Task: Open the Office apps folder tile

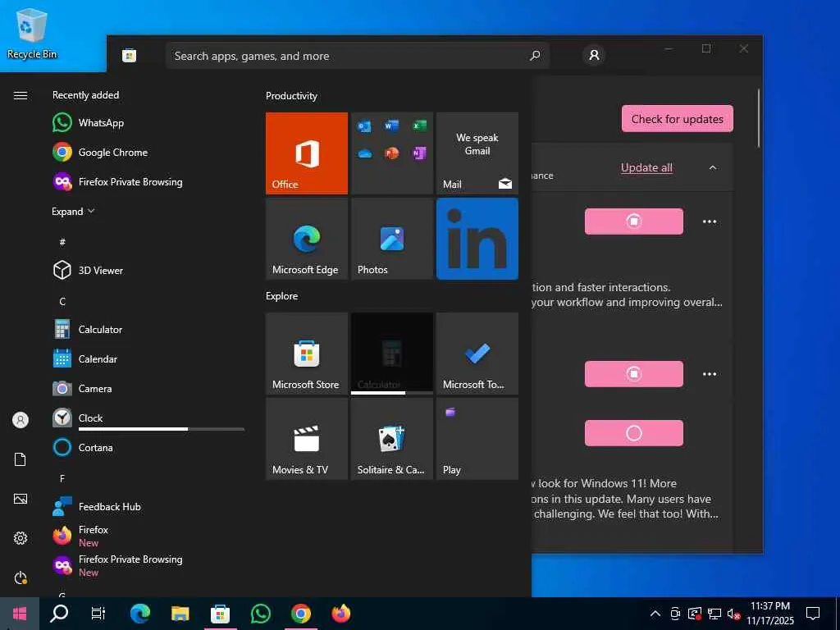Action: coord(391,153)
